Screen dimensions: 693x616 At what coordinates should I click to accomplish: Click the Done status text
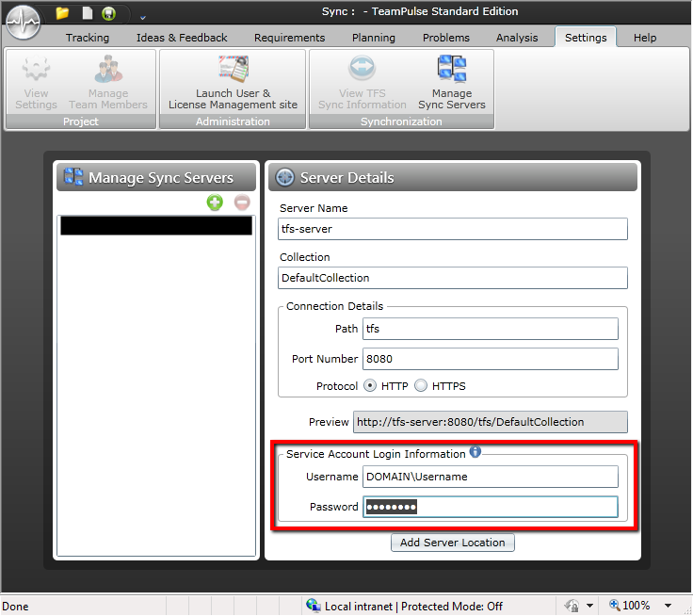(15, 607)
